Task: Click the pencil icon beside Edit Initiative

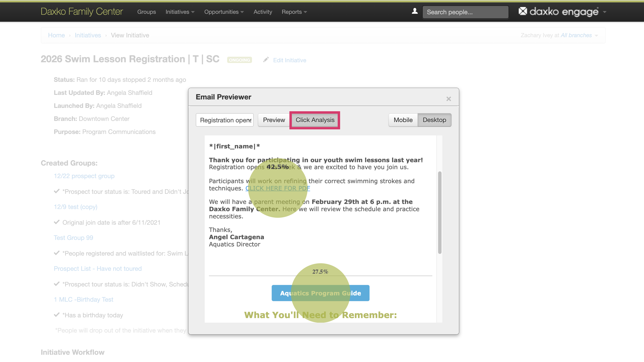Action: point(266,60)
